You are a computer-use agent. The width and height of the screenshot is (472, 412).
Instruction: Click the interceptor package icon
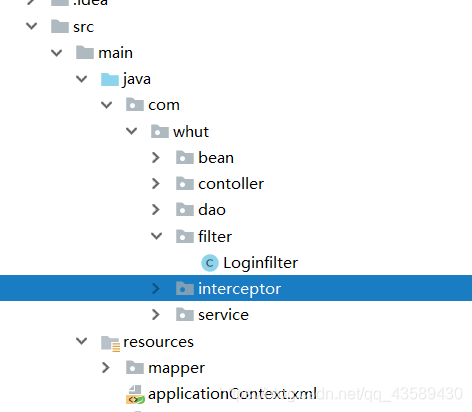point(185,288)
